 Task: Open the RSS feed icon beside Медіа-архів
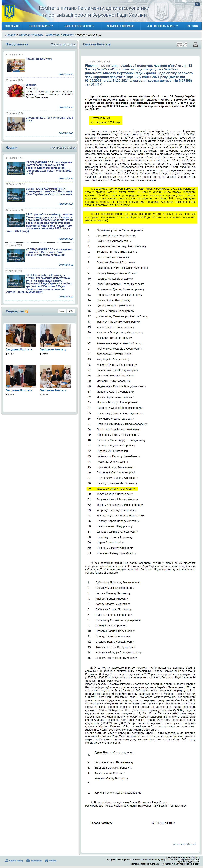[x=26, y=312]
